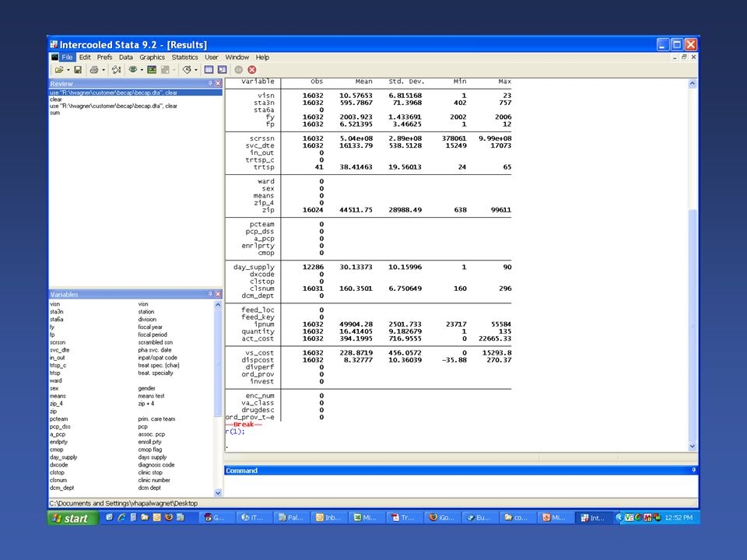747x560 pixels.
Task: Select variable 'visn' in Variables list
Action: click(54, 304)
